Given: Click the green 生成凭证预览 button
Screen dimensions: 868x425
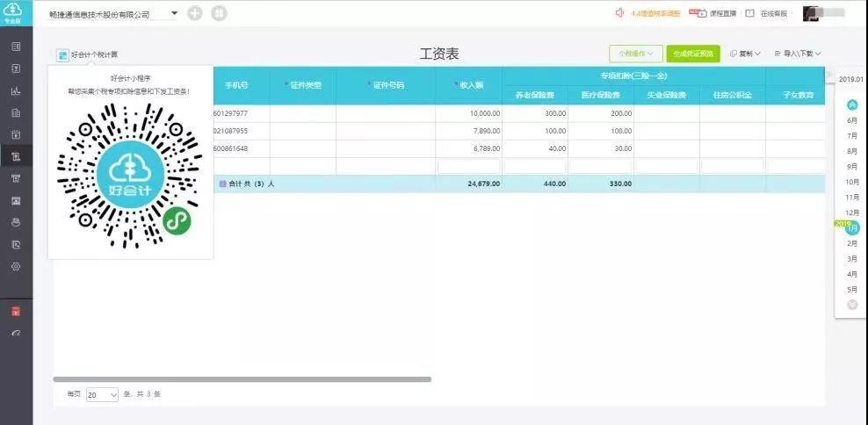Looking at the screenshot, I should tap(693, 54).
